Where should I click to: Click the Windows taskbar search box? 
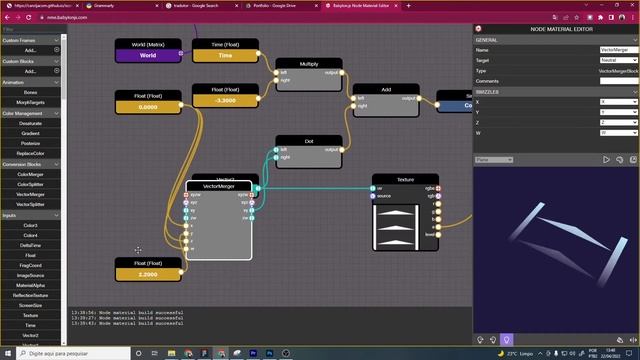tap(73, 353)
